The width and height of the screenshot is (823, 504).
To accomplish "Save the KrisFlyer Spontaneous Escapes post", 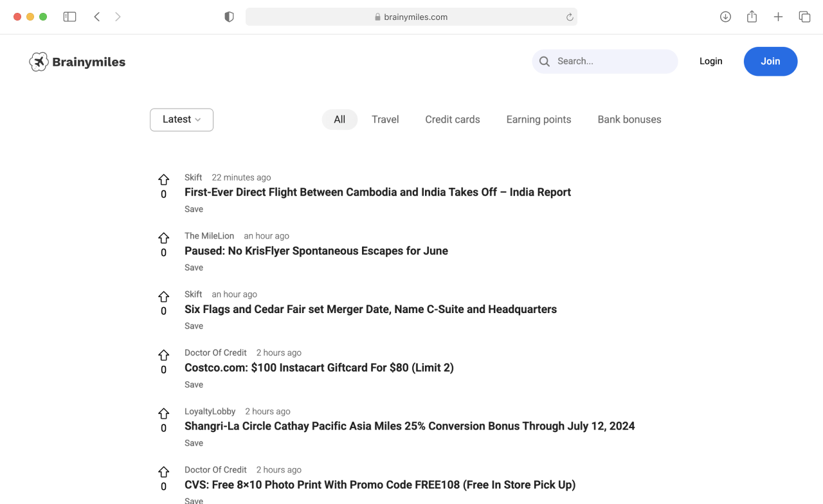I will coord(194,267).
